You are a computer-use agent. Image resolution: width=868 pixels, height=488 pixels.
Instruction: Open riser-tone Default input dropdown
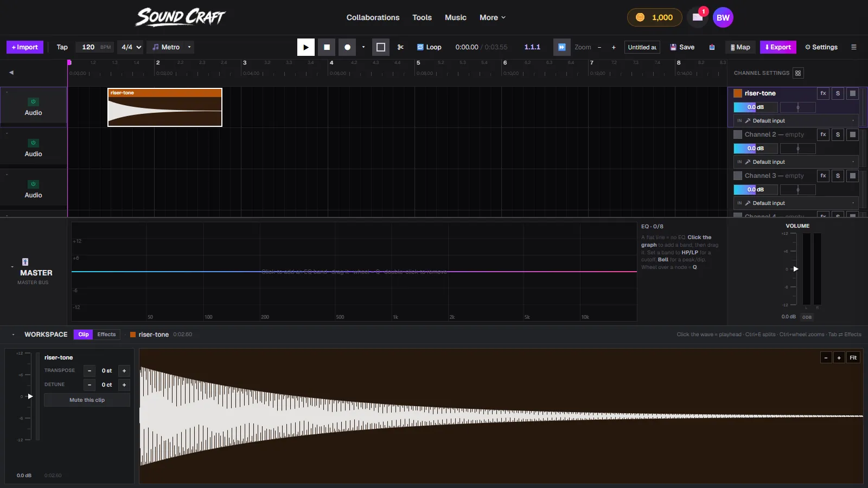coord(796,121)
